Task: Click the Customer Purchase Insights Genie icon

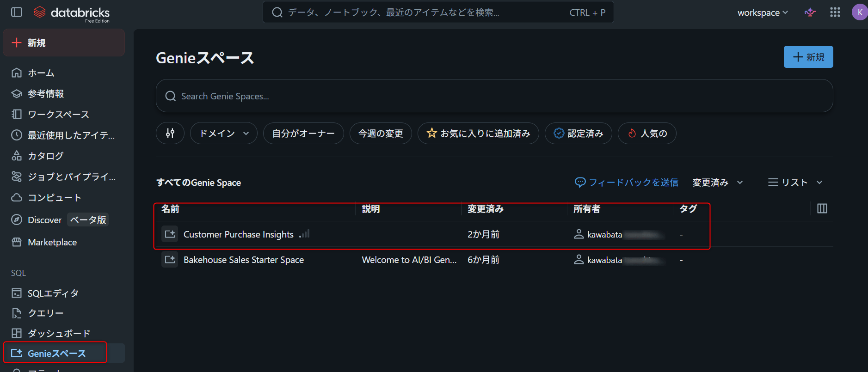Action: [x=170, y=234]
